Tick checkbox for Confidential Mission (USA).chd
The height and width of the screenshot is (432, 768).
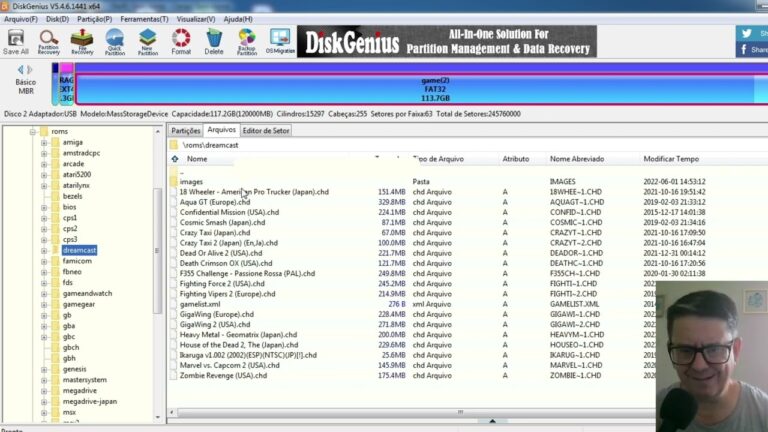(173, 213)
